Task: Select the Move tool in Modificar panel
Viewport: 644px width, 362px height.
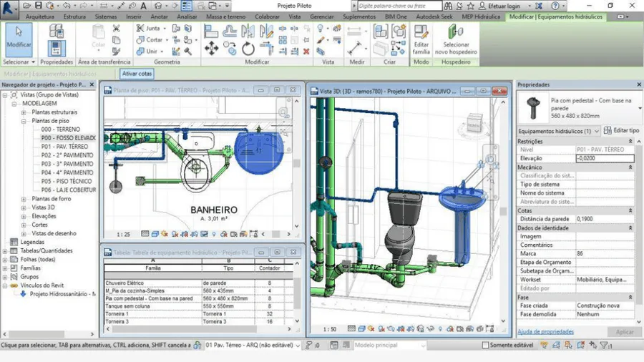Action: point(212,48)
